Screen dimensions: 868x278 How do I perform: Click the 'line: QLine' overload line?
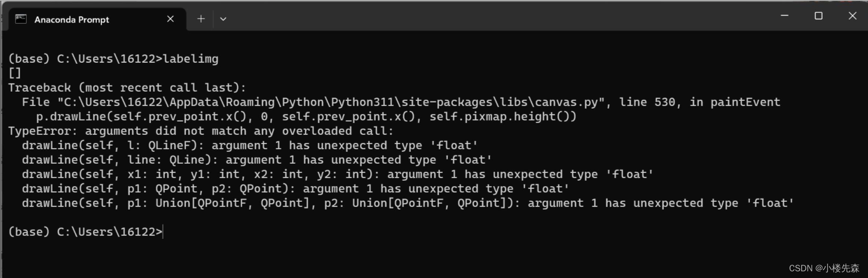[x=257, y=160]
